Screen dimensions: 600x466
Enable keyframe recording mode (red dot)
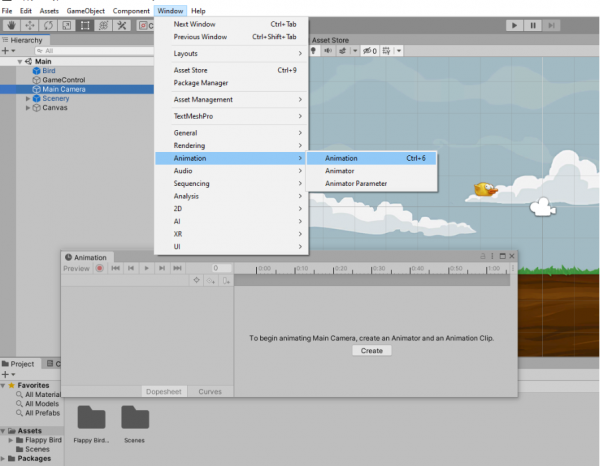coord(100,269)
